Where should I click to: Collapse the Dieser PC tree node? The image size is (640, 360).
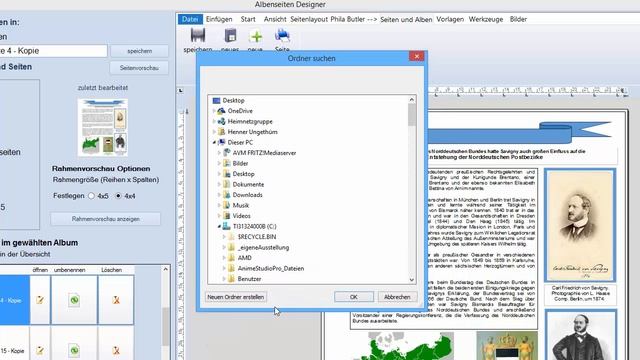point(214,142)
